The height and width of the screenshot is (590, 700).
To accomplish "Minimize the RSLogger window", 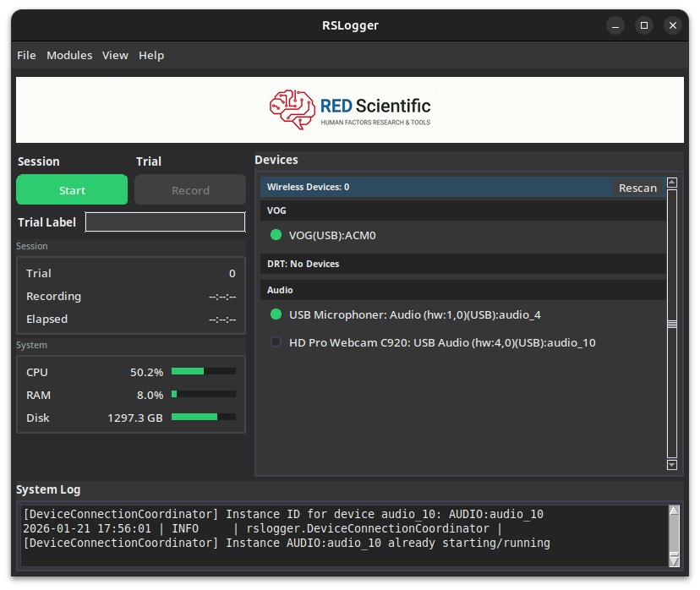I will point(615,25).
